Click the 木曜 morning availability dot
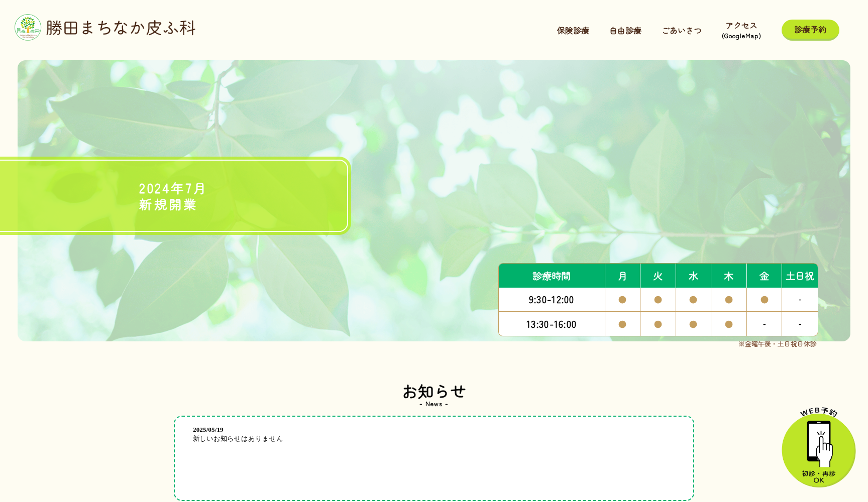This screenshot has height=502, width=868. tap(728, 300)
